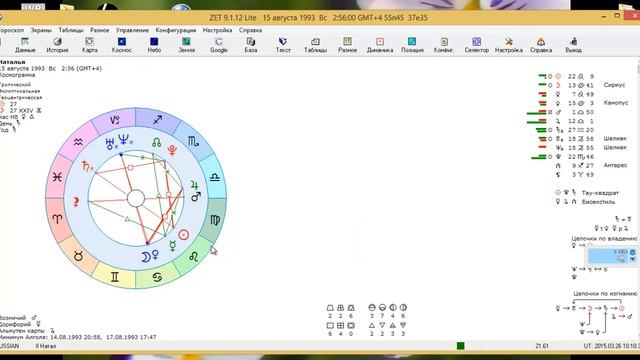Image resolution: width=640 pixels, height=360 pixels.
Task: Click the Настройка toolbar icon
Action: click(509, 45)
